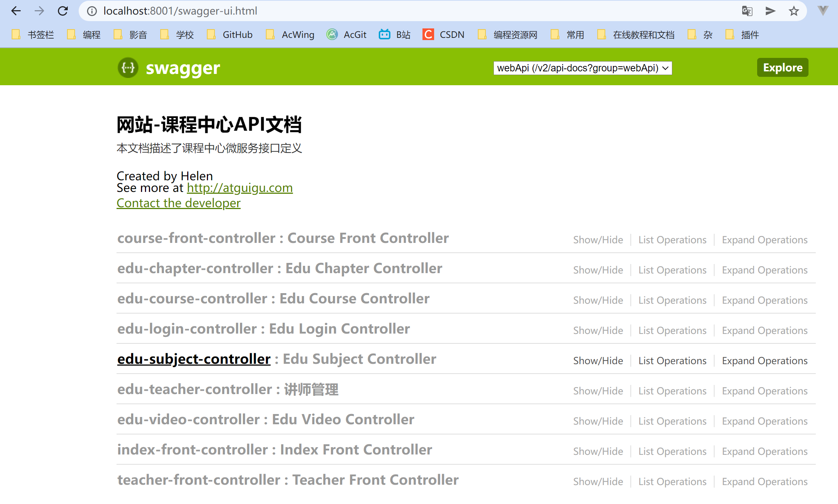Viewport: 838px width, 504px height.
Task: Open the 编程资源网 bookmark folder
Action: click(x=508, y=35)
